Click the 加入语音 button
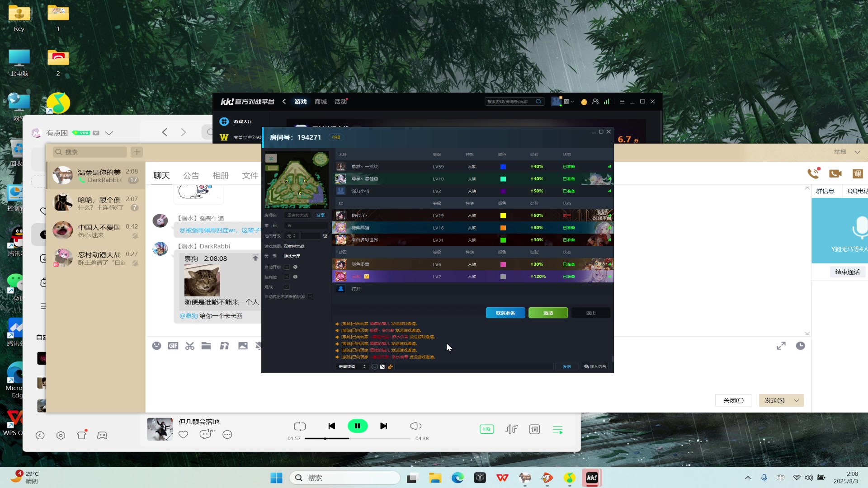This screenshot has width=868, height=488. coord(595,366)
